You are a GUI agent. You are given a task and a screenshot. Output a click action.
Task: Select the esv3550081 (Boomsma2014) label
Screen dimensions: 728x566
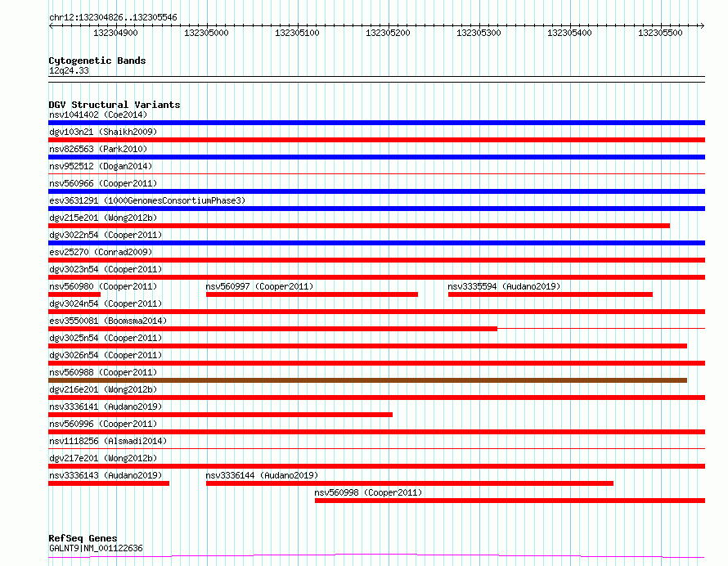point(108,321)
